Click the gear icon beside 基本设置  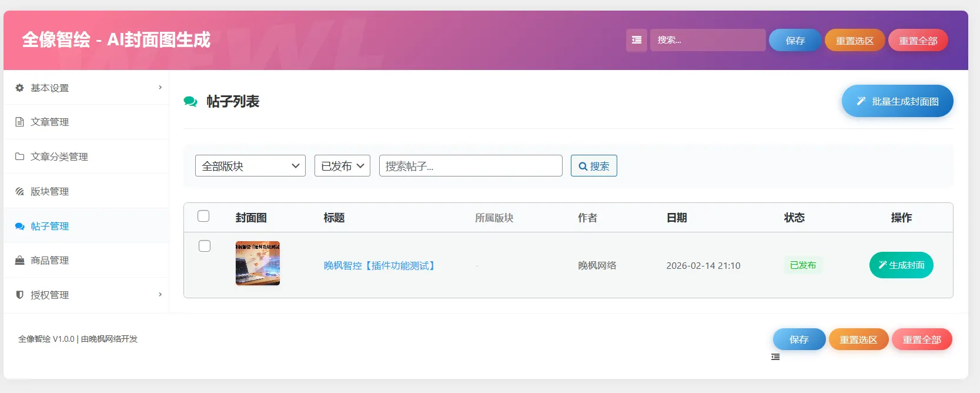point(19,88)
